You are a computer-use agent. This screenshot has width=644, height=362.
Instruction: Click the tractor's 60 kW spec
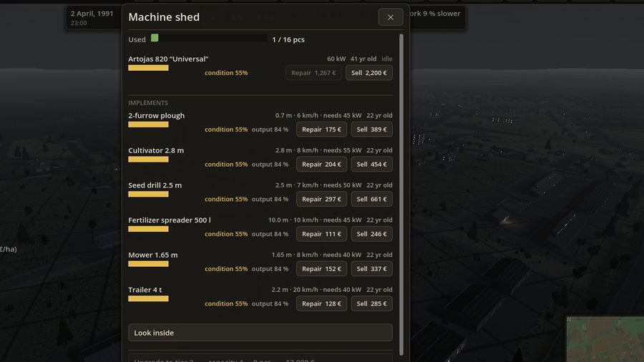[x=336, y=59]
